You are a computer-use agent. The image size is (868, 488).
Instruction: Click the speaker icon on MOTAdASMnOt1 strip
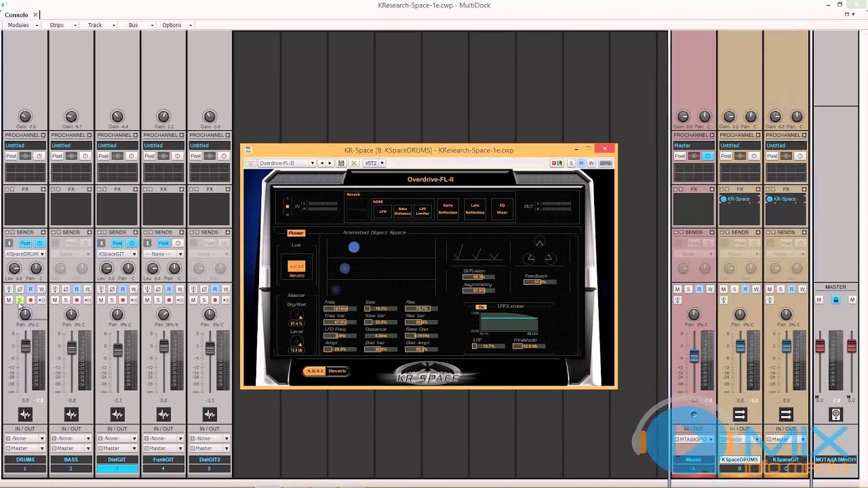coord(836,414)
